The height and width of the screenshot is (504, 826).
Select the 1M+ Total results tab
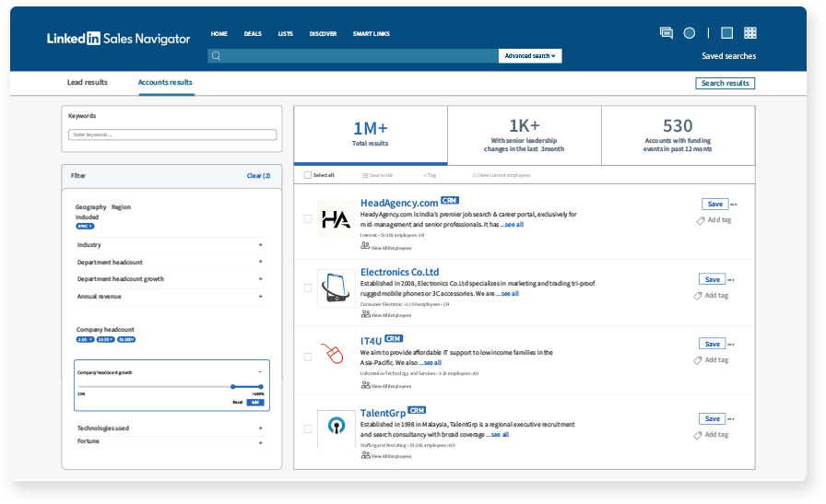pos(371,135)
